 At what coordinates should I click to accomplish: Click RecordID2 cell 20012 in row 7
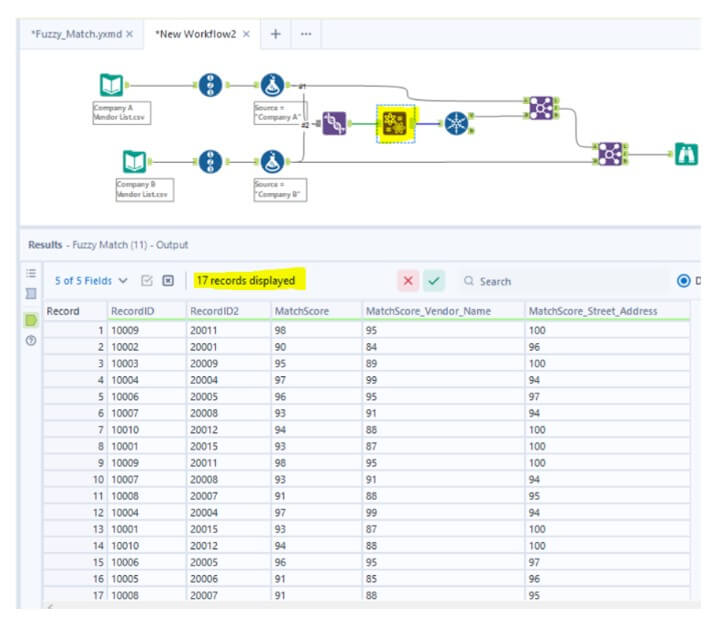[229, 429]
